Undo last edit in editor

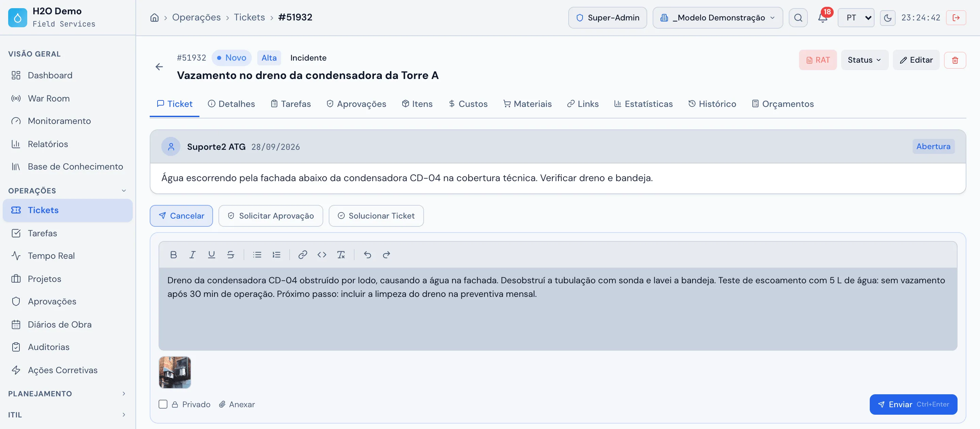367,255
